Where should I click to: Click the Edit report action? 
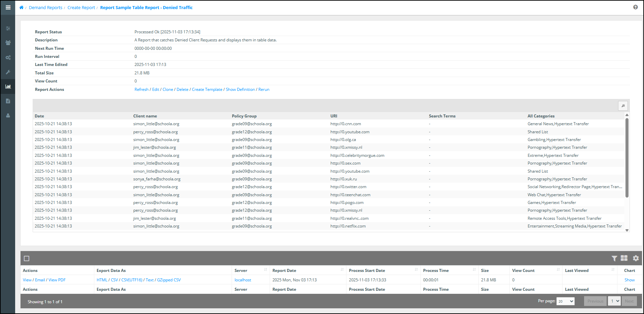(x=156, y=90)
